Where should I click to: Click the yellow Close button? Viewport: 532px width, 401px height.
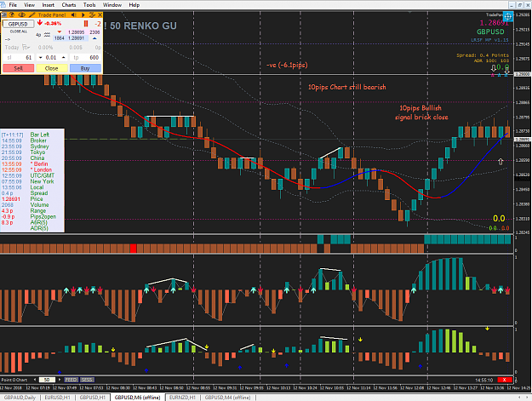click(x=52, y=68)
